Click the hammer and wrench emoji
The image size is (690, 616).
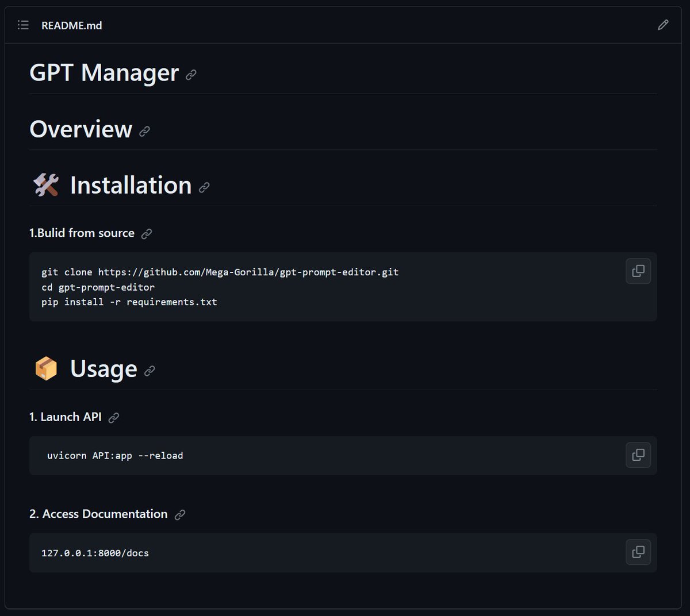[46, 185]
